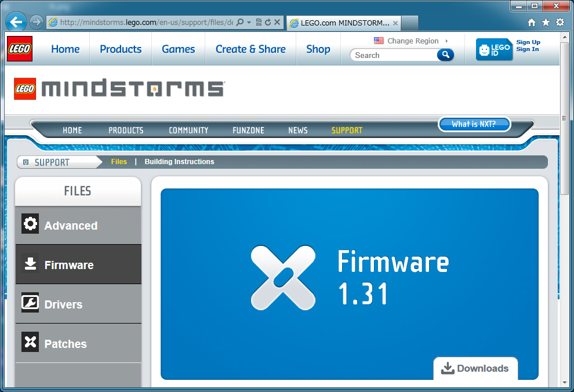The height and width of the screenshot is (392, 574).
Task: Open Patches using the X icon
Action: pyautogui.click(x=30, y=342)
